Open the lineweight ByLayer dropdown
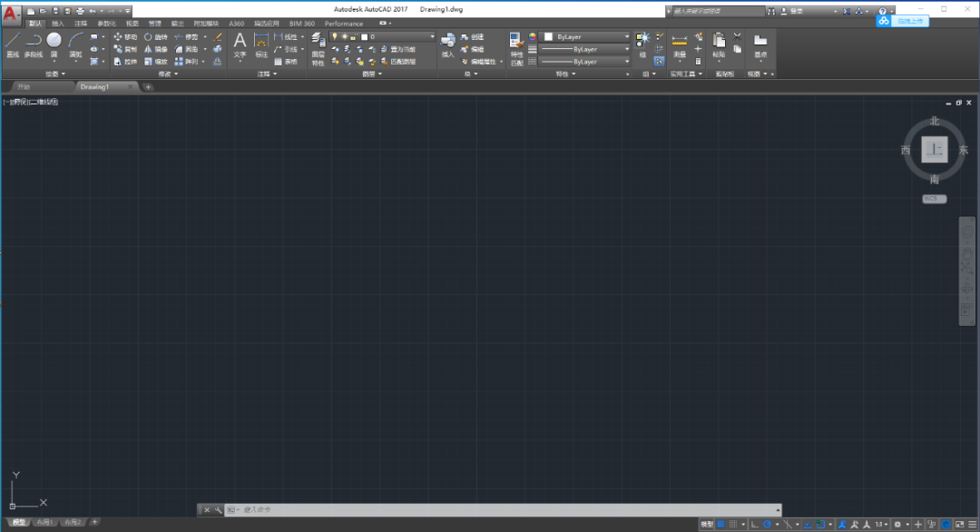The height and width of the screenshot is (532, 980). pos(585,49)
